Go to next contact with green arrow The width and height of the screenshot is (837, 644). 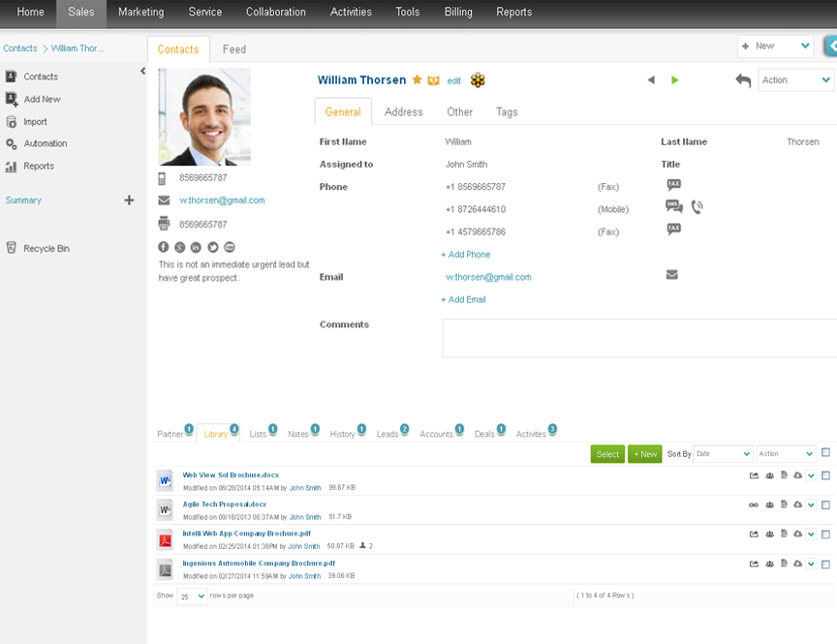(x=674, y=80)
